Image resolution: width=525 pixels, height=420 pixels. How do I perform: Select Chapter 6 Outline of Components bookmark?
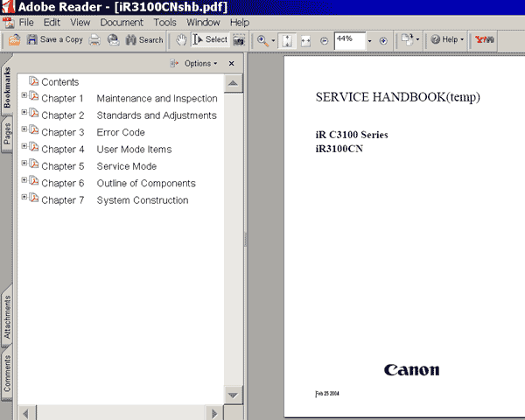point(118,183)
